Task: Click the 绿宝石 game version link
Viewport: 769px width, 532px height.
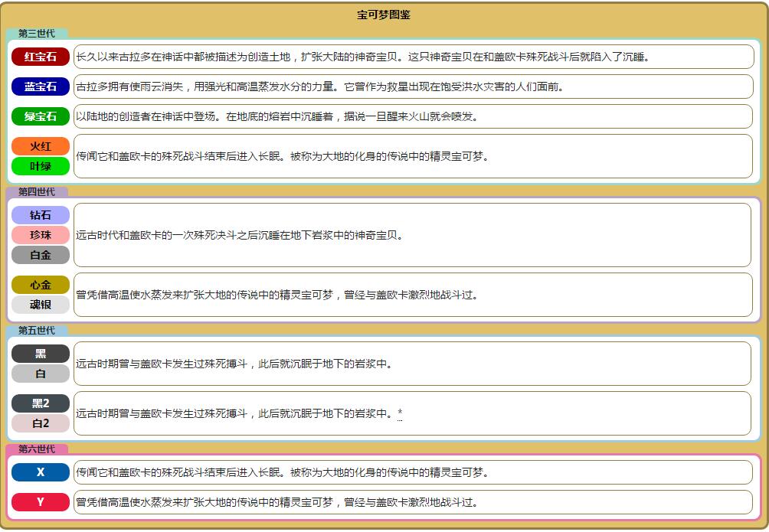Action: point(41,116)
